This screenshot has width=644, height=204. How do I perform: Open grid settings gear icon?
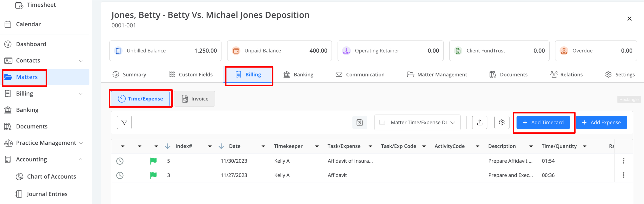[501, 122]
